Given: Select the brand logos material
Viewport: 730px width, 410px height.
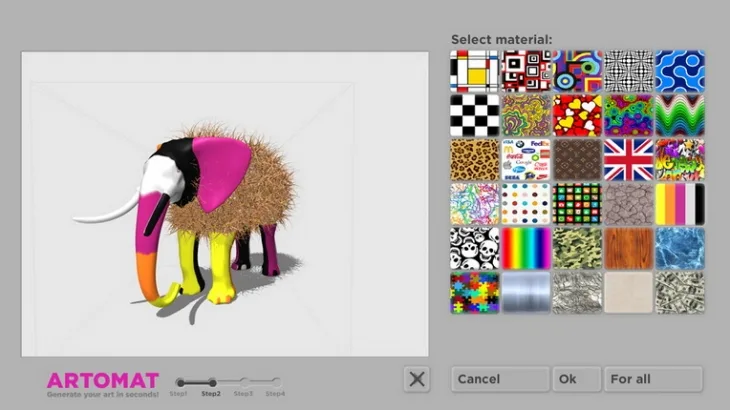Looking at the screenshot, I should [x=526, y=160].
